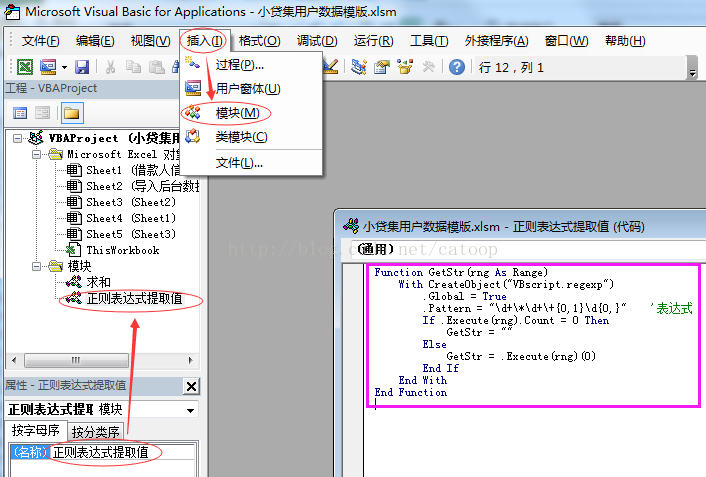The image size is (706, 477).
Task: Click project pane right scroll arrow
Action: tap(190, 360)
